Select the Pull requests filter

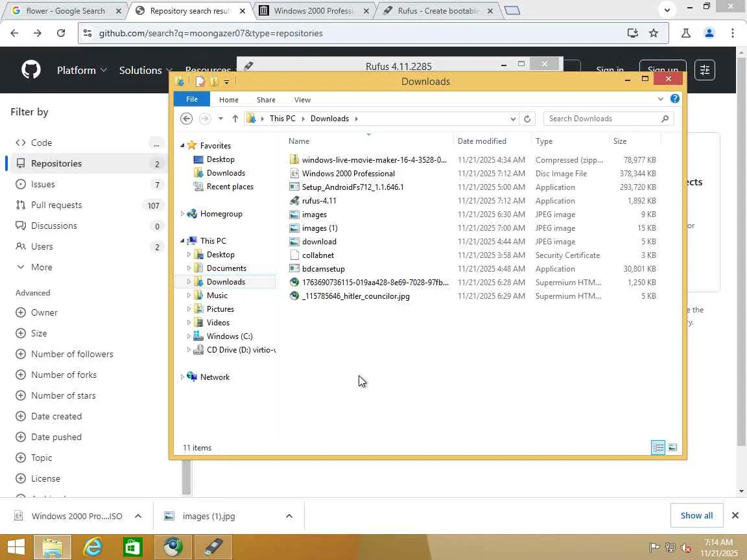88,205
